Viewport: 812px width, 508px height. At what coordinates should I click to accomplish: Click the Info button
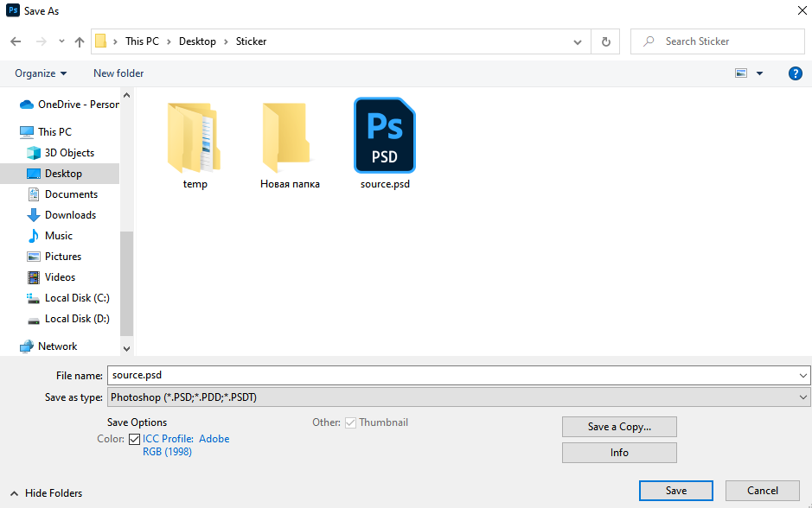[619, 453]
